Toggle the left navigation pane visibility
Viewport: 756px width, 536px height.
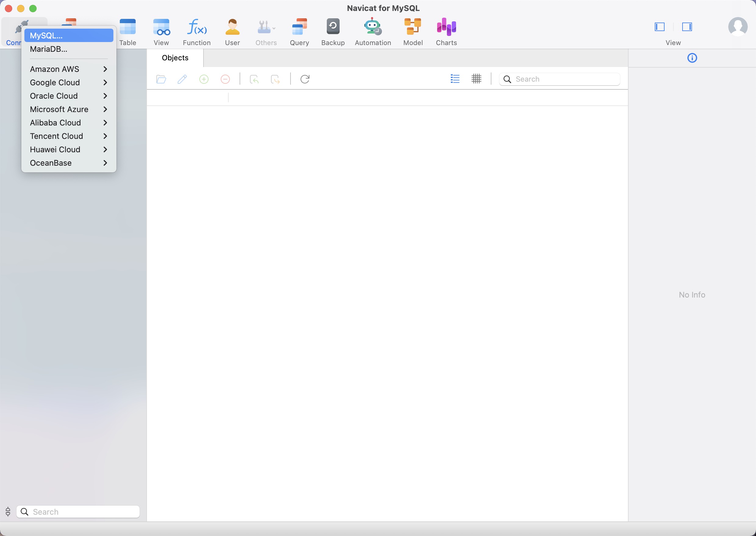coord(659,27)
